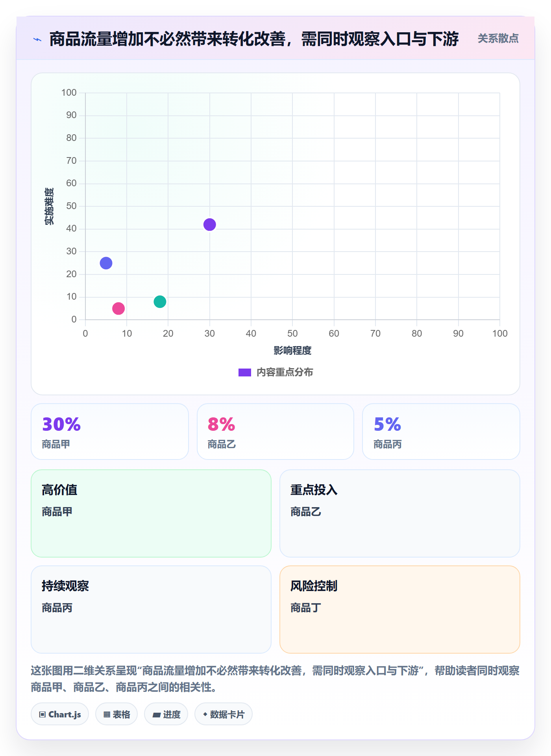551x756 pixels.
Task: Click the description paragraph starting with 这张图用二维关系
Action: point(275,679)
